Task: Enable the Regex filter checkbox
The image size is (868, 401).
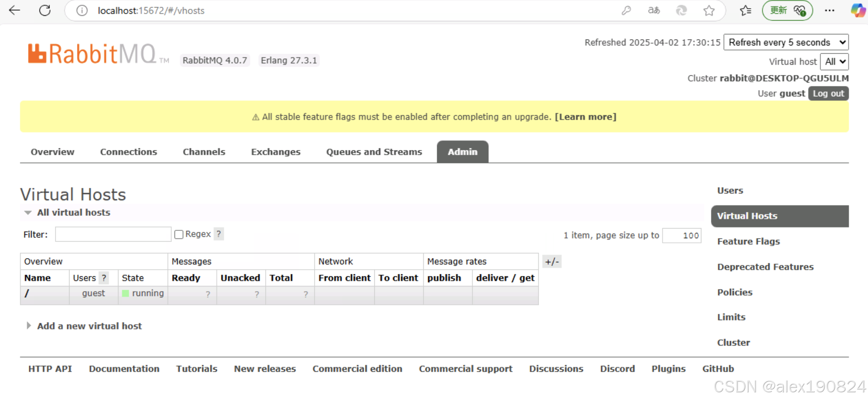Action: tap(178, 234)
